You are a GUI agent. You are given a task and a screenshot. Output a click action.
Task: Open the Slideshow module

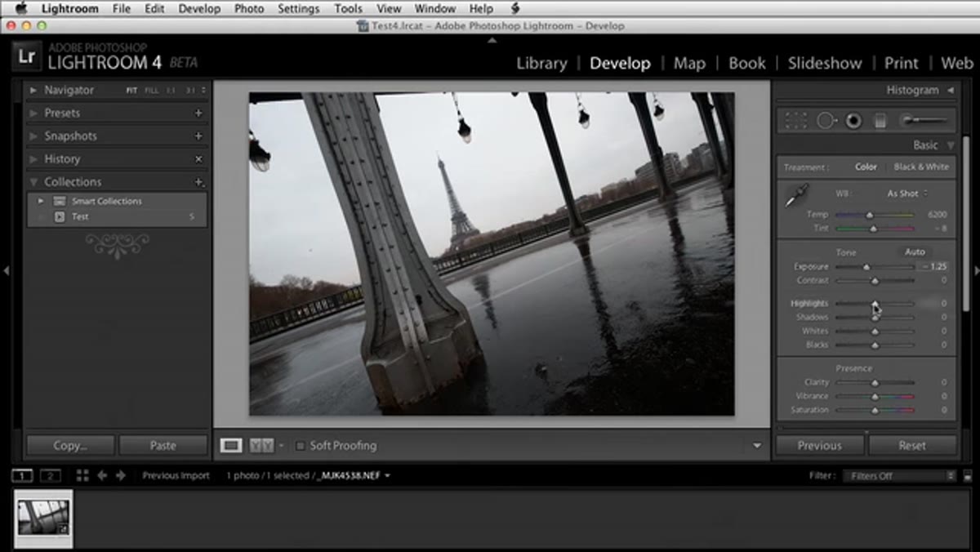click(x=824, y=63)
